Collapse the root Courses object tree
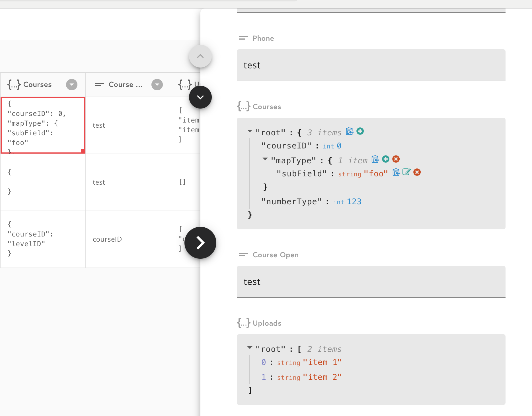 (x=250, y=131)
